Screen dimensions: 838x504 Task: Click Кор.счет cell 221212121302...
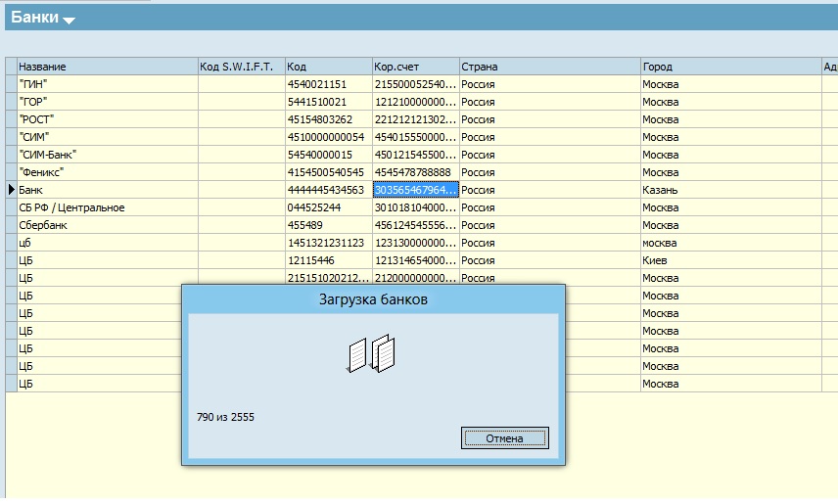(x=416, y=119)
